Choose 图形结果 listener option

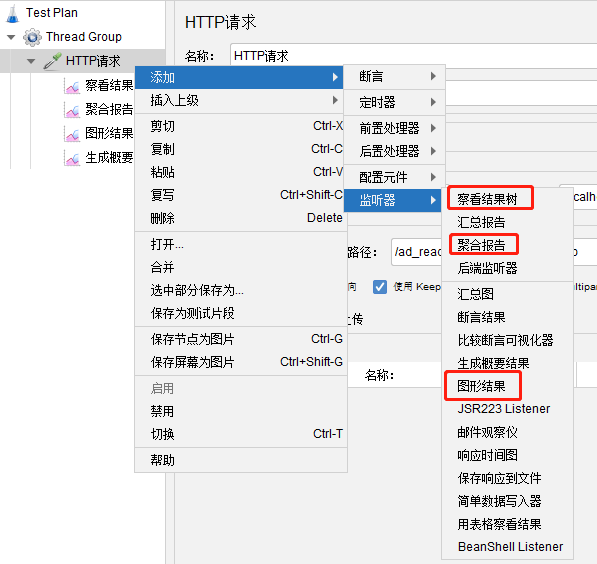483,386
